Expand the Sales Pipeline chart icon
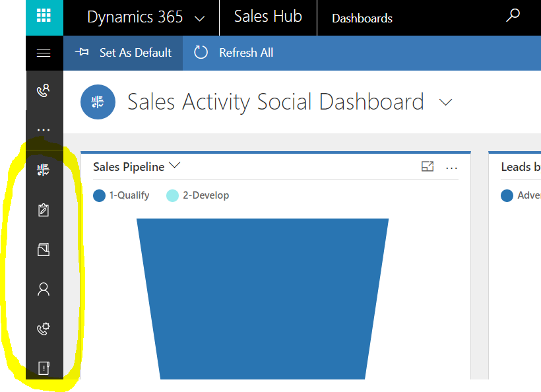 [x=428, y=167]
